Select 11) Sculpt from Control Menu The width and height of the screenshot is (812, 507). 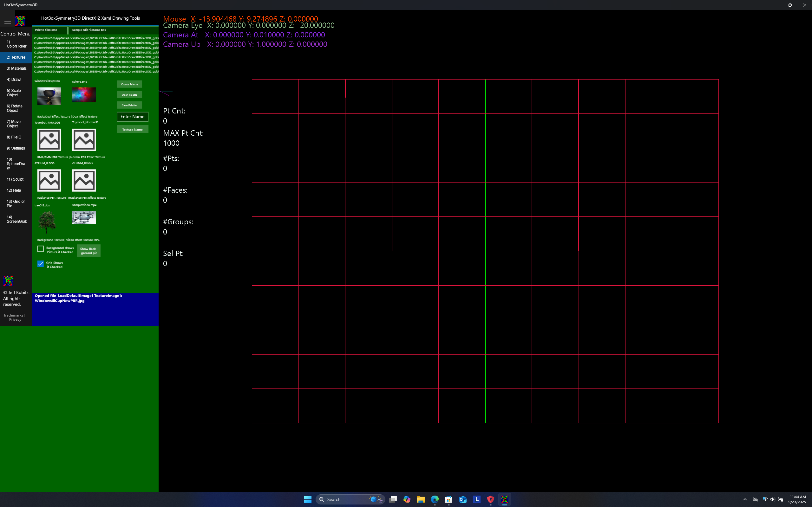click(x=15, y=179)
